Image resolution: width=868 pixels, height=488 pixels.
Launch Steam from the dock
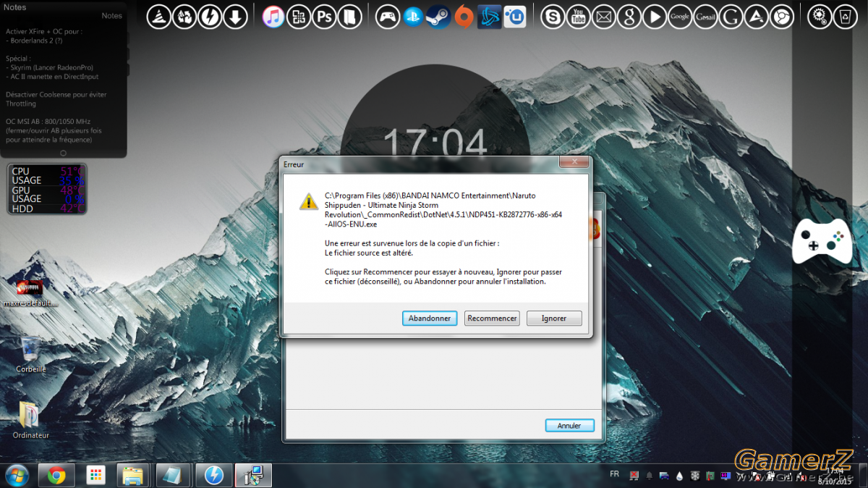coord(438,17)
